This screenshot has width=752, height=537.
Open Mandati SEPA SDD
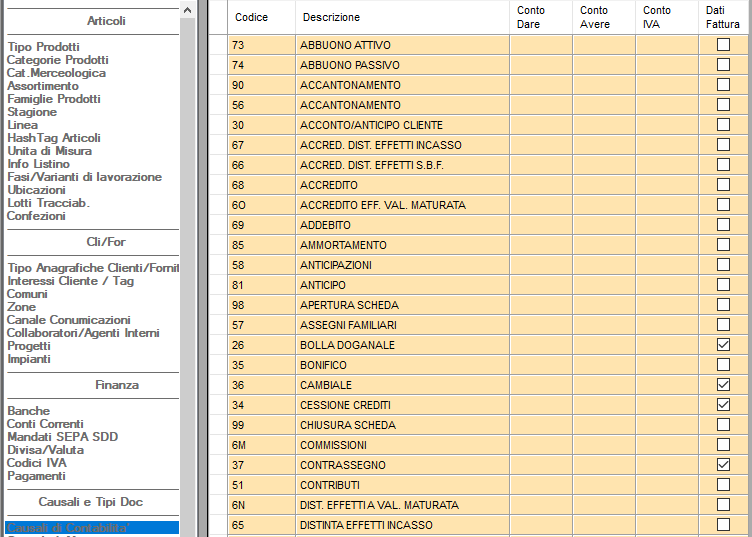(64, 437)
